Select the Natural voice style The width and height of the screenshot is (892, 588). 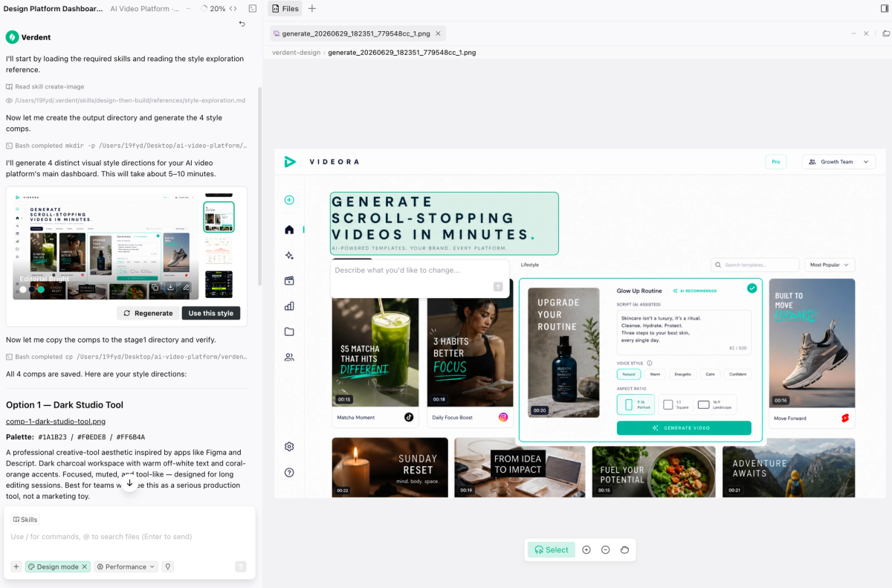click(629, 375)
